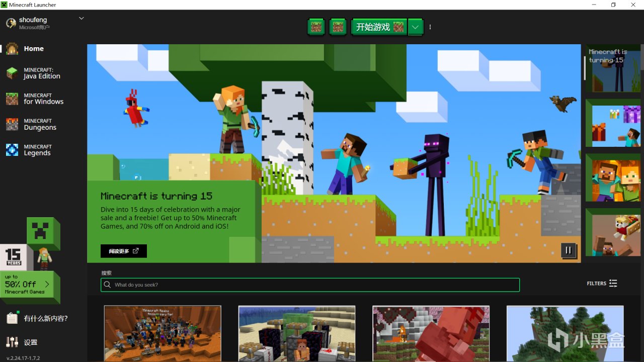This screenshot has height=362, width=644.
Task: Click the What's new clipboard icon
Action: 12,318
